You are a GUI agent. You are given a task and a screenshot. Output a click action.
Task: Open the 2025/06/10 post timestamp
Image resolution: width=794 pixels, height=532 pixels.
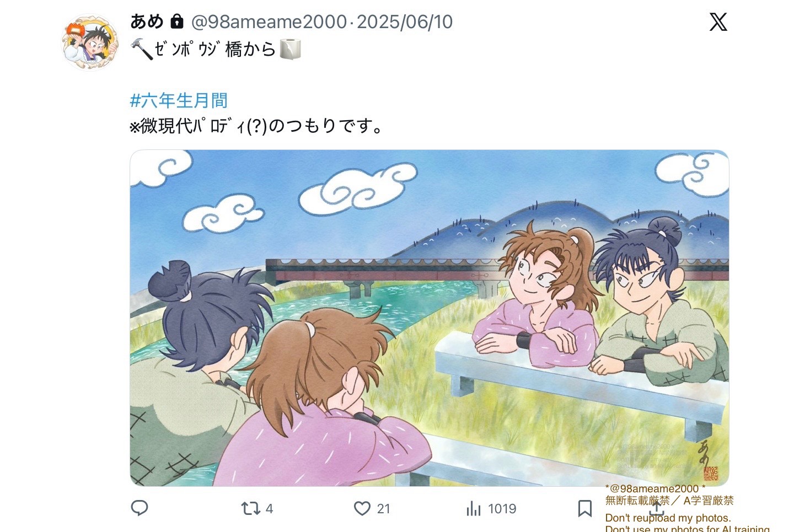(x=405, y=22)
